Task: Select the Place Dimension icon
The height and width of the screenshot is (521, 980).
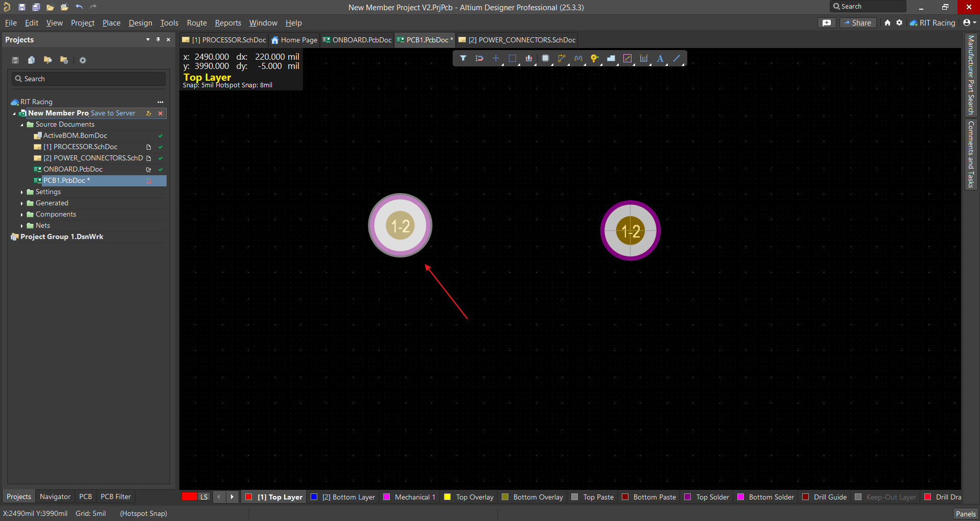Action: pyautogui.click(x=644, y=58)
